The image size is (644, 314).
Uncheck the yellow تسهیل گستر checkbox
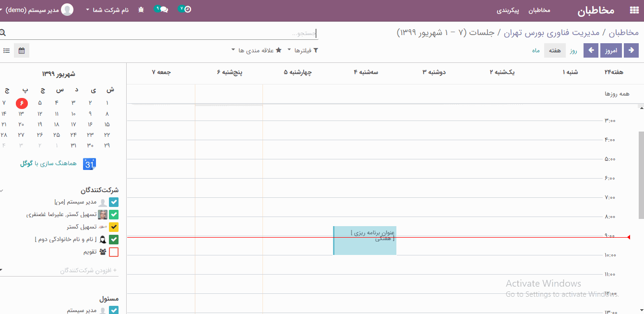click(114, 227)
